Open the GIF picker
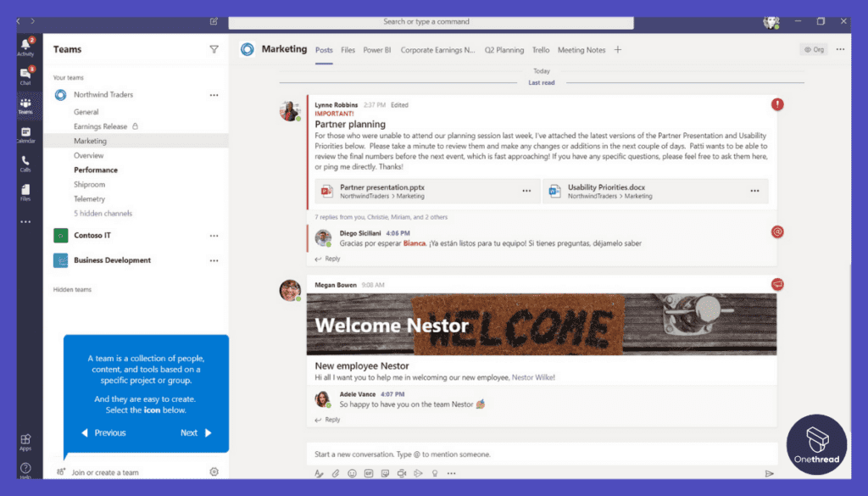Viewport: 868px width, 496px height. click(x=369, y=473)
